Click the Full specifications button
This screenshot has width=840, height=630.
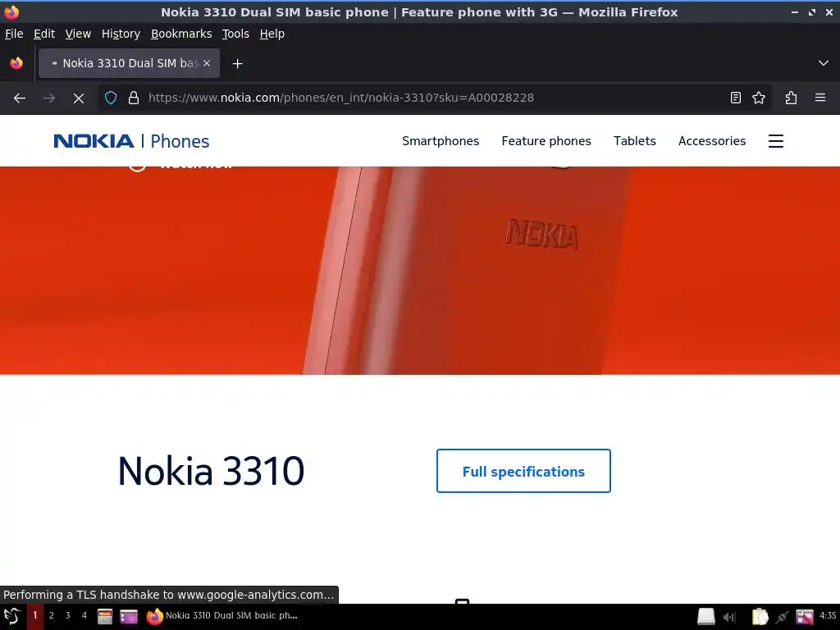pos(523,471)
